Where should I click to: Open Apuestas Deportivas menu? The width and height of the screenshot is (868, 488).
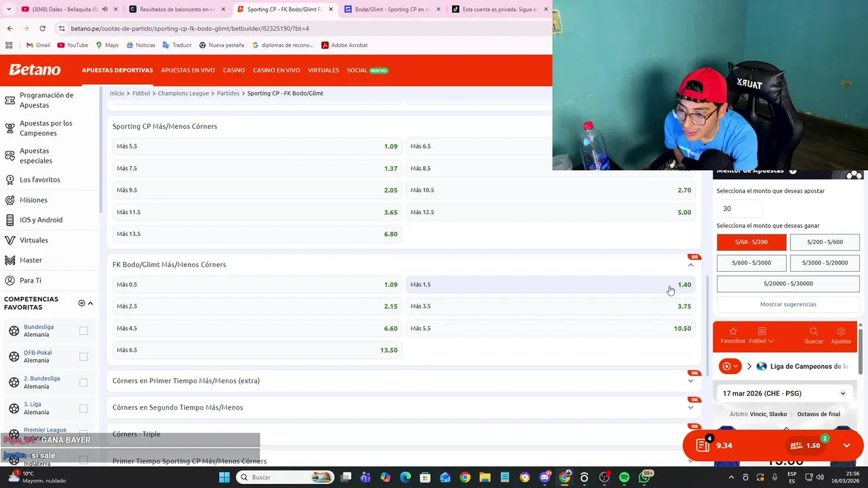pos(117,70)
